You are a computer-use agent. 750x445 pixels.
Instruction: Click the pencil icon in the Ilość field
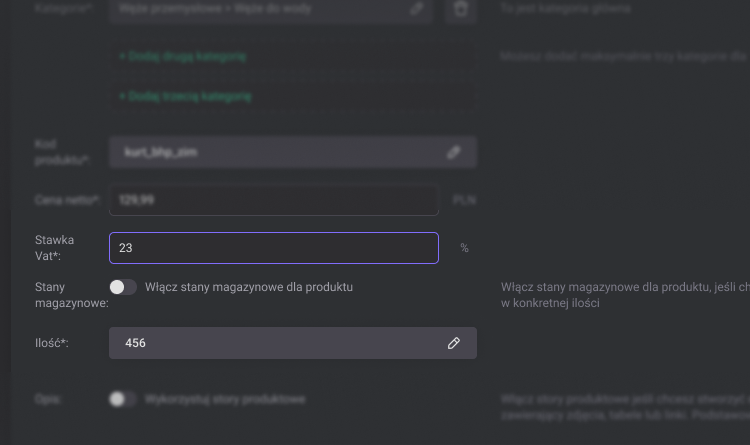(x=453, y=343)
